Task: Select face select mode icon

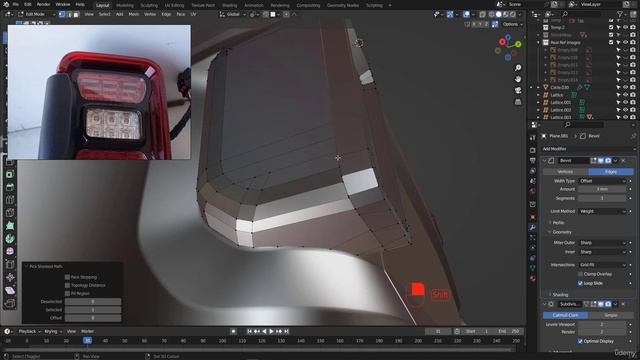Action: pyautogui.click(x=76, y=14)
